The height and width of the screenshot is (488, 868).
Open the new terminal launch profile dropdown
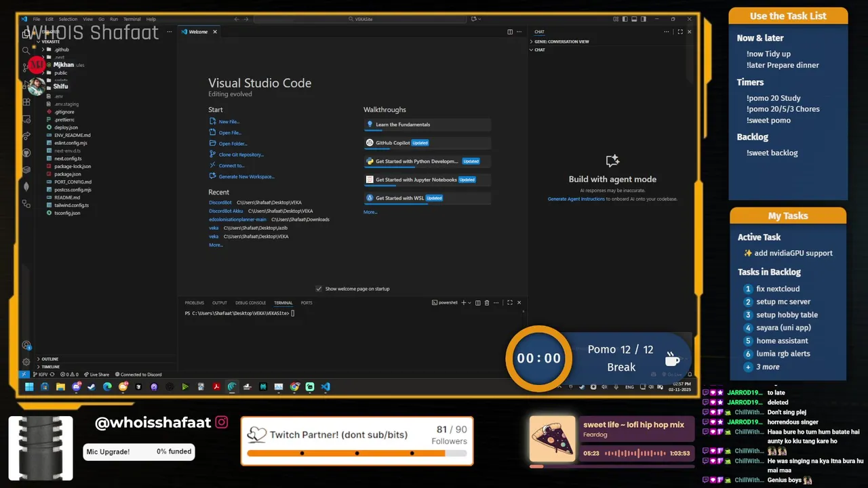(470, 303)
